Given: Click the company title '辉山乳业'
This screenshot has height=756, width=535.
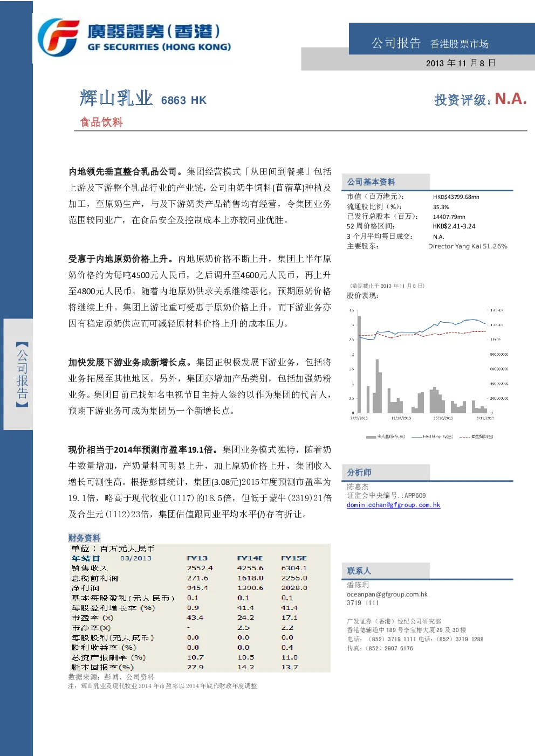Looking at the screenshot, I should (116, 98).
